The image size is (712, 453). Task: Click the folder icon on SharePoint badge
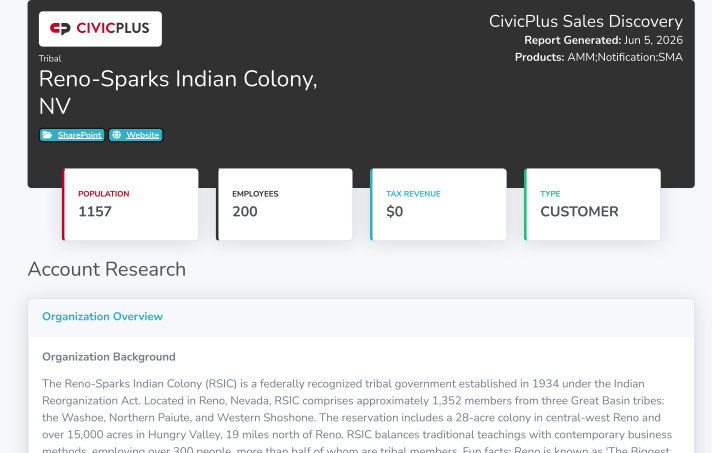[x=48, y=135]
